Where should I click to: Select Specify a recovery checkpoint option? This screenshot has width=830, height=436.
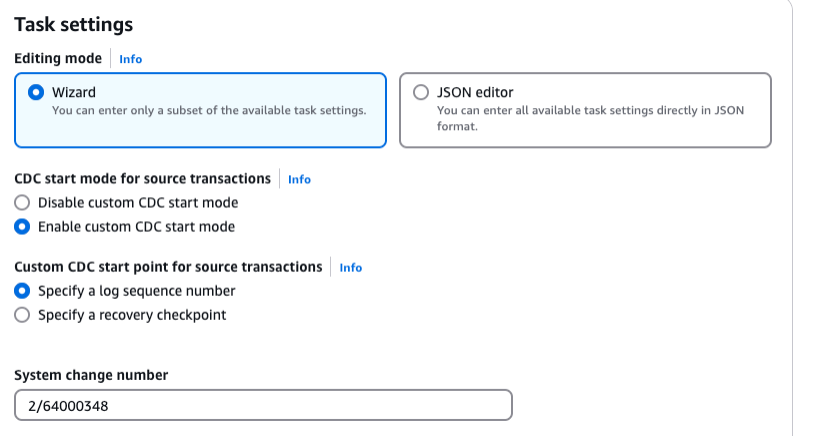tap(22, 315)
